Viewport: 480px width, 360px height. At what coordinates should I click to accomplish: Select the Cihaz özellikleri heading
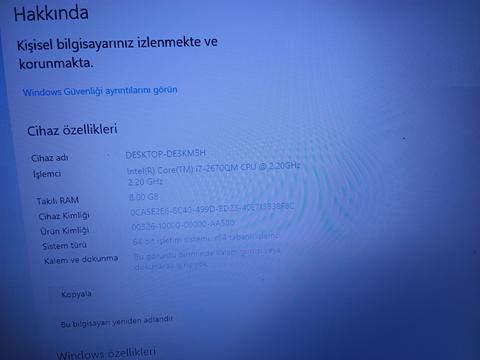coord(72,130)
